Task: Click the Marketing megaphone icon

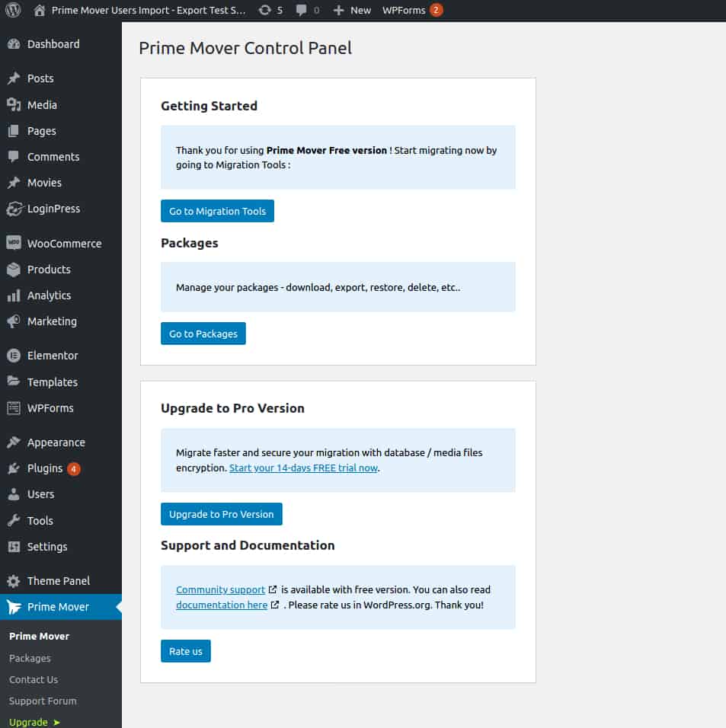Action: [x=14, y=321]
